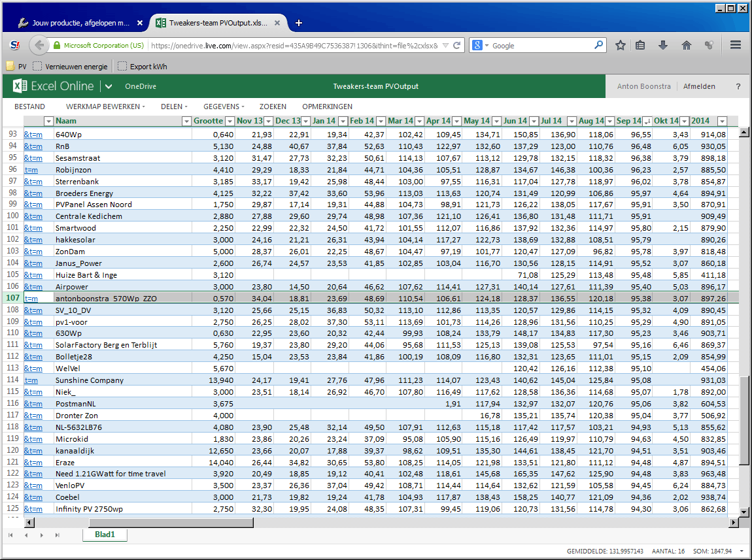The image size is (752, 560).
Task: Open the WERKMAP BEWERKEN menu
Action: [105, 107]
